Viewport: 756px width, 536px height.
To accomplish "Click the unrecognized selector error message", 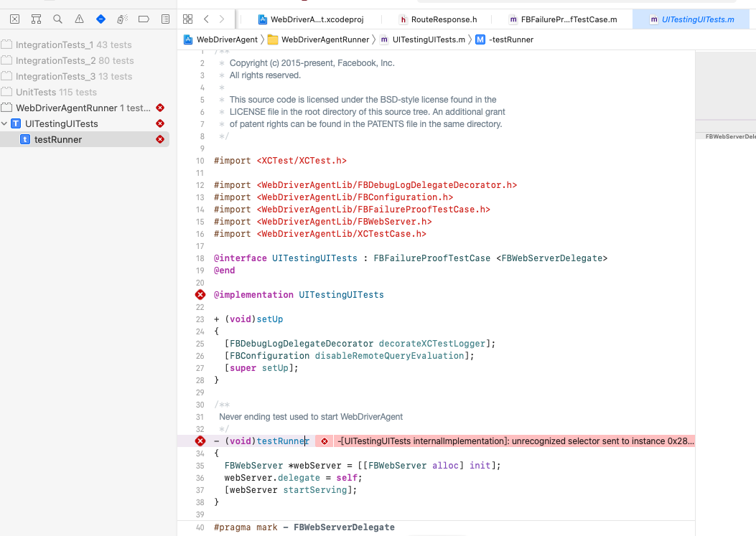I will point(515,441).
